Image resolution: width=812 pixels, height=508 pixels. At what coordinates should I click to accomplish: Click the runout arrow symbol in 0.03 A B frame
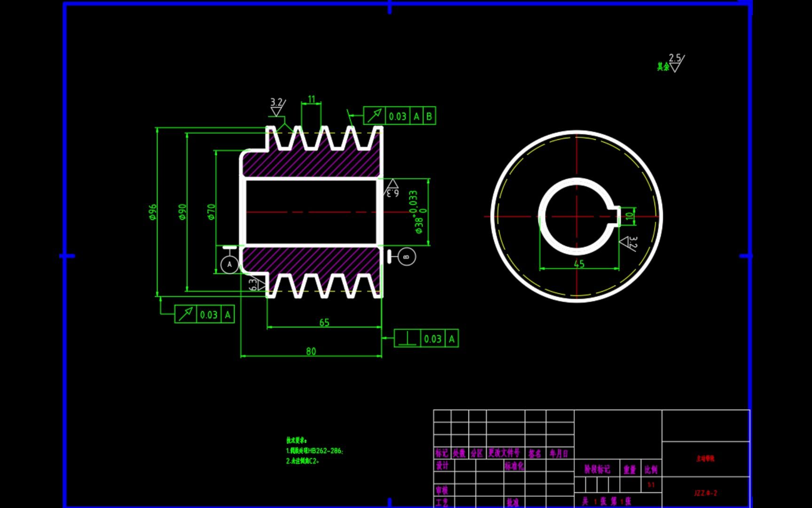pos(375,116)
